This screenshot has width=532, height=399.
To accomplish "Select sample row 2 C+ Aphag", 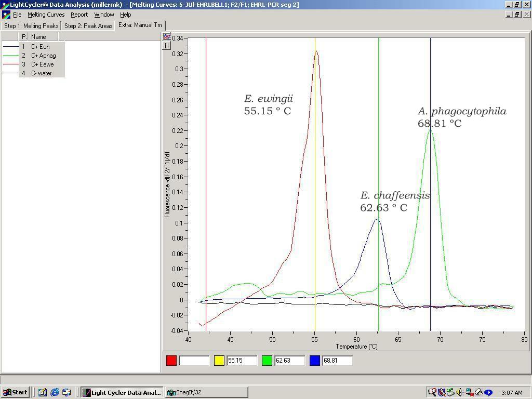I will (x=43, y=56).
